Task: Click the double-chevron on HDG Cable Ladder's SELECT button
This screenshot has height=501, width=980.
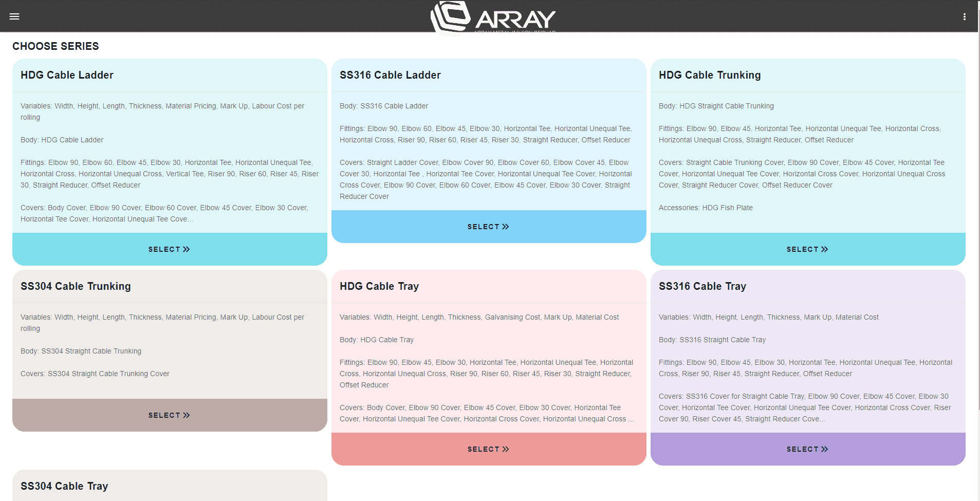Action: coord(186,249)
